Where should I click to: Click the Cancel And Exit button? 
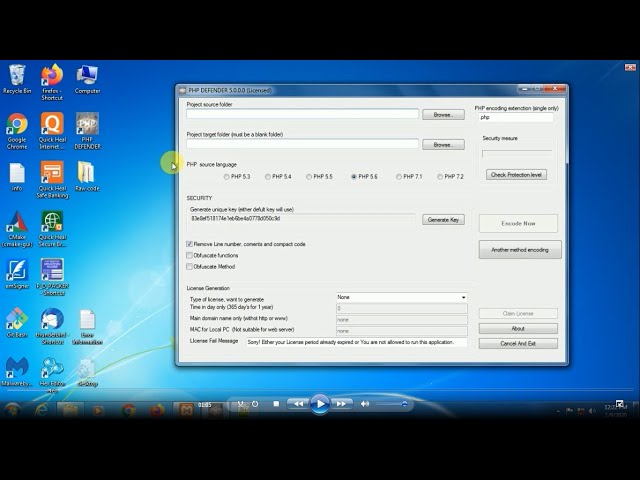click(x=518, y=344)
